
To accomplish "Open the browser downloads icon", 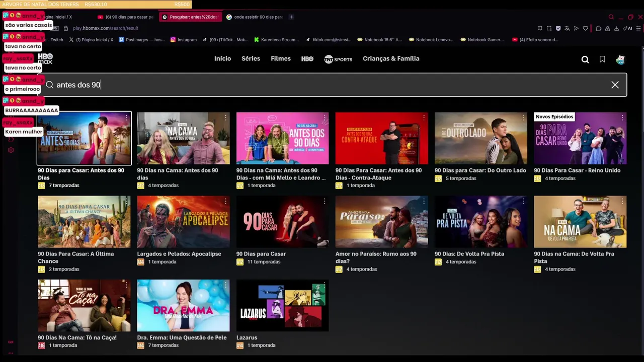I will tap(617, 28).
